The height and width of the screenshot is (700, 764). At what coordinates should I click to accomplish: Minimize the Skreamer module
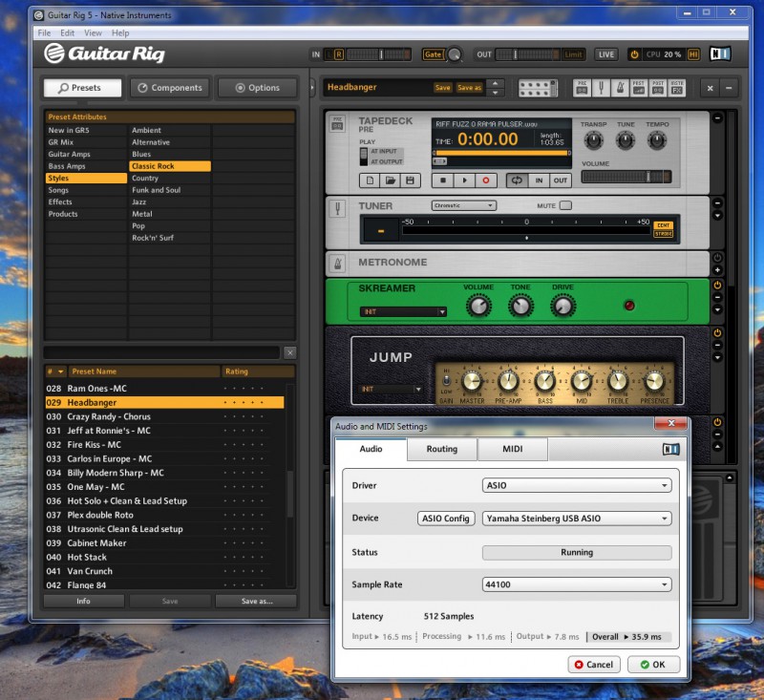[717, 297]
